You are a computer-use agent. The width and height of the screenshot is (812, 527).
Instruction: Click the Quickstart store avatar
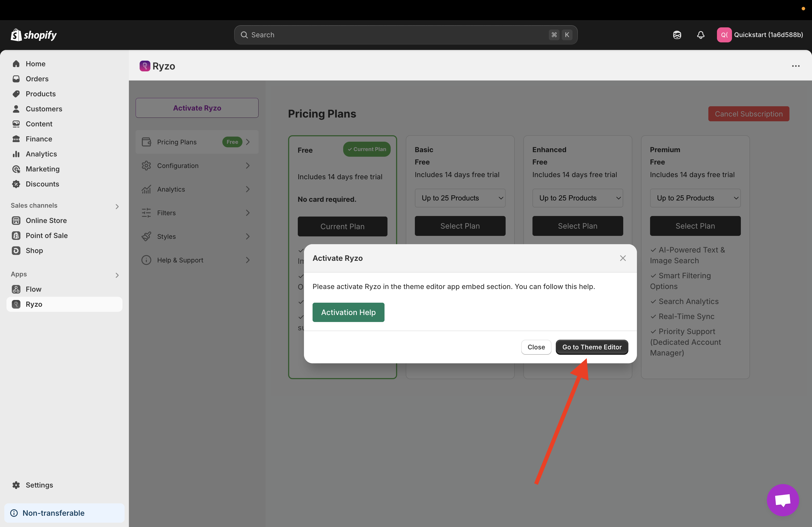[x=724, y=35]
